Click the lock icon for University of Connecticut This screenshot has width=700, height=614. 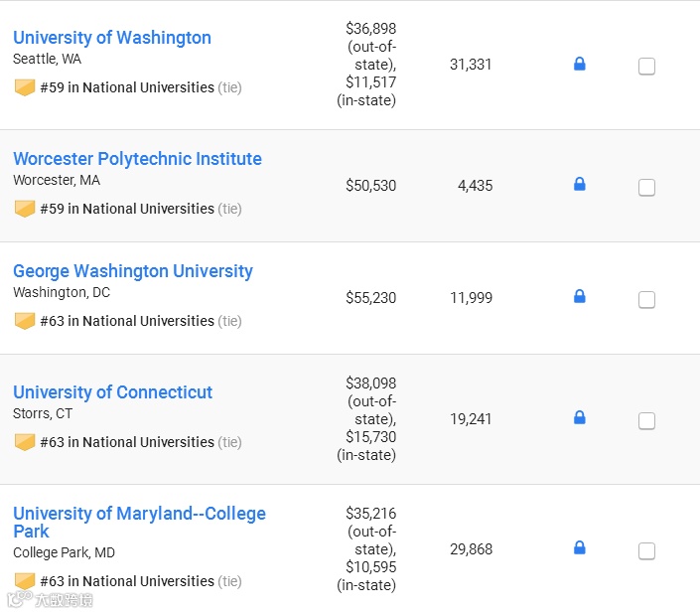click(580, 418)
